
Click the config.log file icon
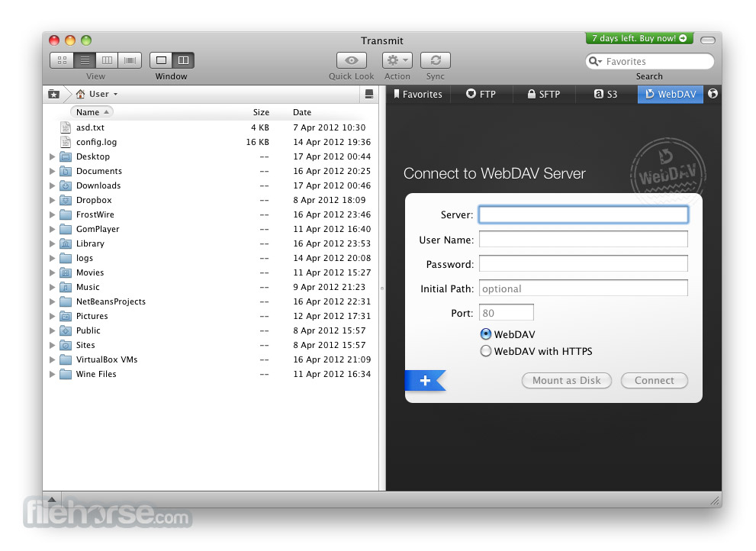tap(66, 142)
